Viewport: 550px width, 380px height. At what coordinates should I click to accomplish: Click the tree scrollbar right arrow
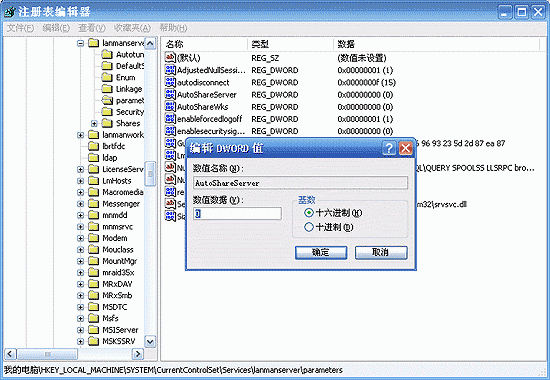point(138,354)
